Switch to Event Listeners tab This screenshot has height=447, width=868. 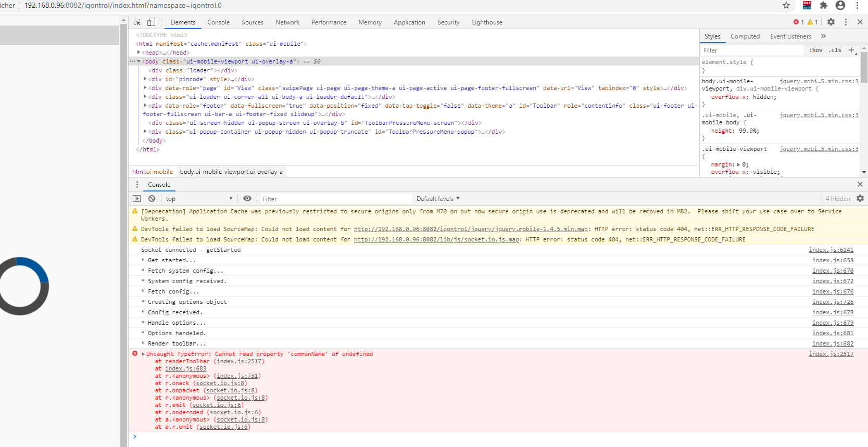click(x=790, y=36)
